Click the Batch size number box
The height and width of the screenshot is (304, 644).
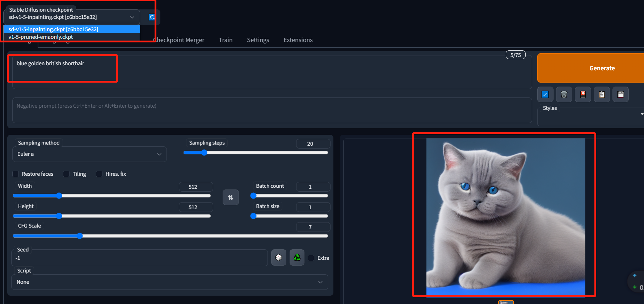(313, 207)
